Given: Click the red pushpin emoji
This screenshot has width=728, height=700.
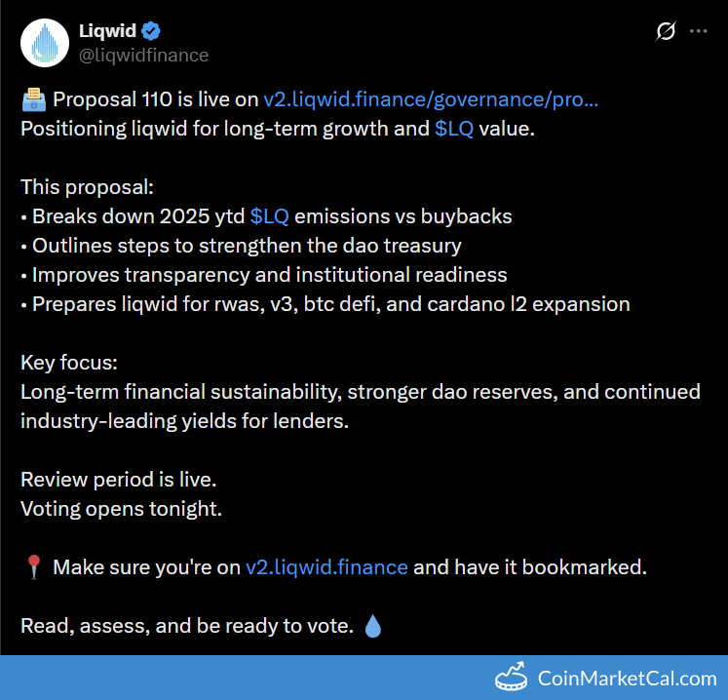Looking at the screenshot, I should coord(32,567).
